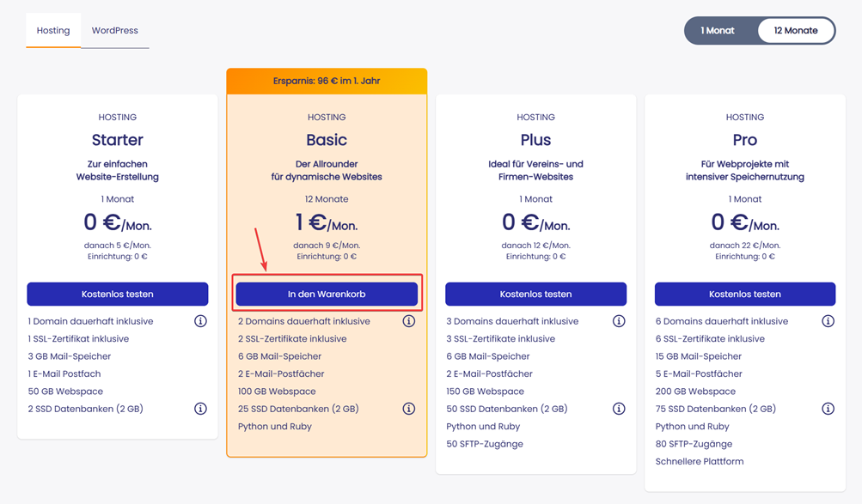Open info for Basic's 25 SSD Datenbanken
Image resolution: width=862 pixels, height=504 pixels.
pyautogui.click(x=409, y=409)
